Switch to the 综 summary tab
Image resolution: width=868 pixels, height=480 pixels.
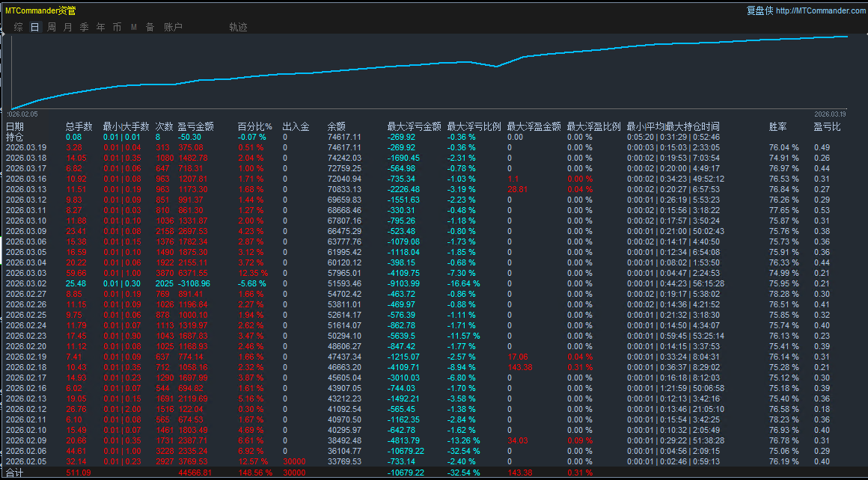18,27
